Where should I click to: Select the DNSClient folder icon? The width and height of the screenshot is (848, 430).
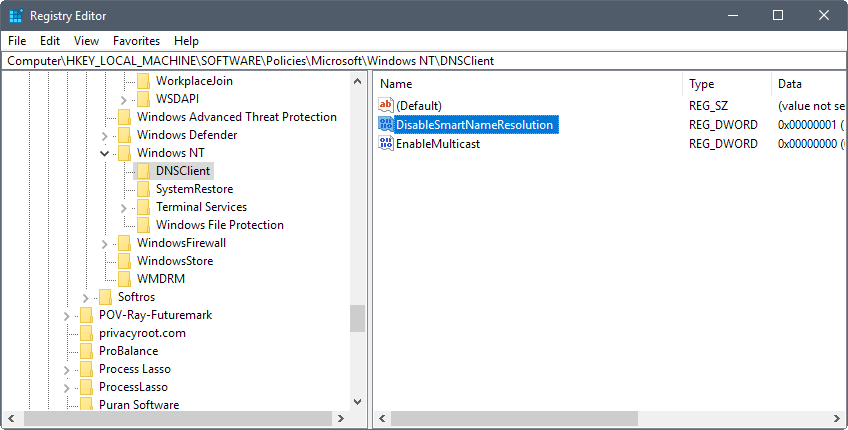pos(143,171)
